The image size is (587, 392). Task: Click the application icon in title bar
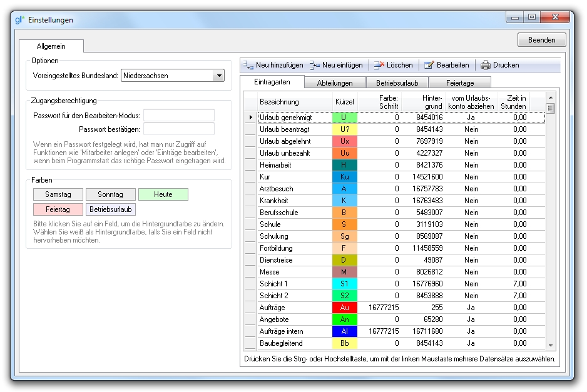coord(20,19)
